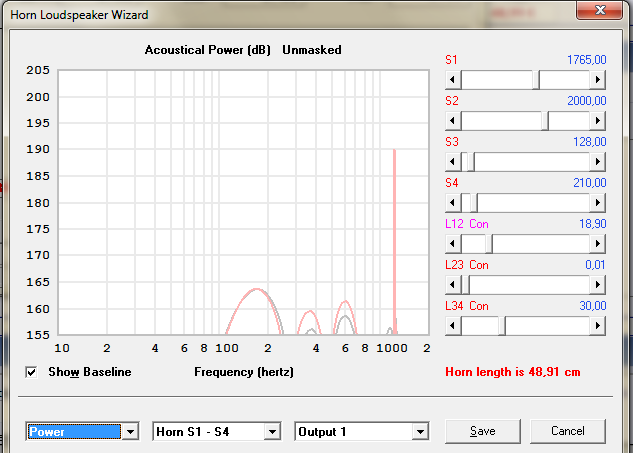Click the Acoustical Power (dB) chart title
The width and height of the screenshot is (633, 453).
coord(208,50)
